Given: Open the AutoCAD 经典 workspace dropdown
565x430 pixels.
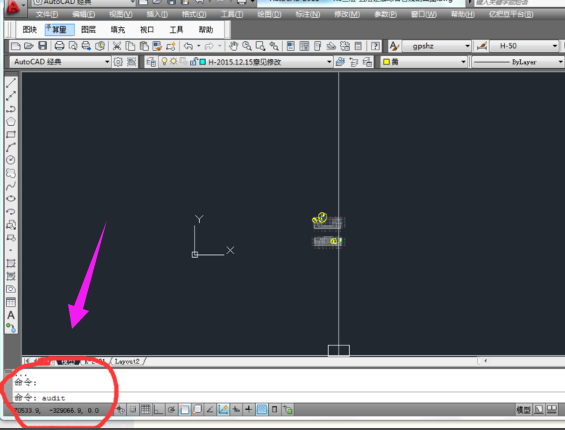Looking at the screenshot, I should (60, 62).
